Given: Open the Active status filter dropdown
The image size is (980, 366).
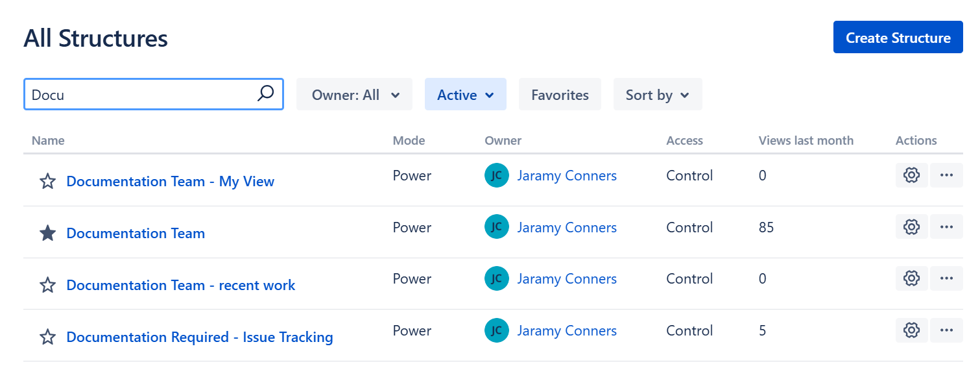Looking at the screenshot, I should [465, 95].
